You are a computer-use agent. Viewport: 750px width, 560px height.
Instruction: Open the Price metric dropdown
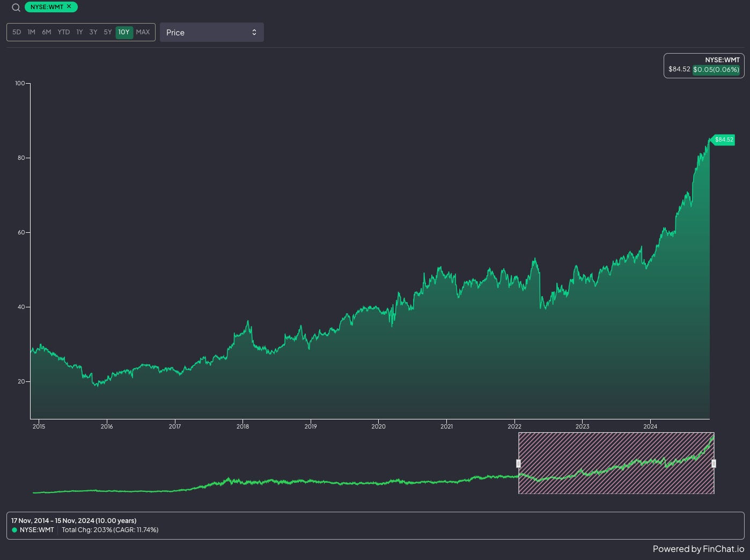[212, 32]
